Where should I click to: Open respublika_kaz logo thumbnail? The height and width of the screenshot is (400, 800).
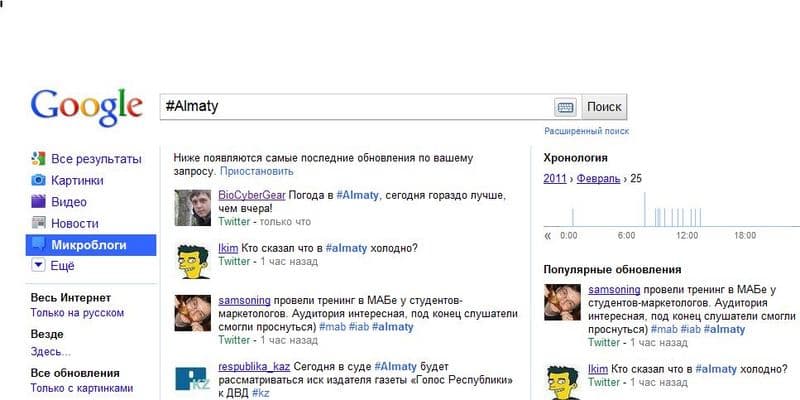192,379
